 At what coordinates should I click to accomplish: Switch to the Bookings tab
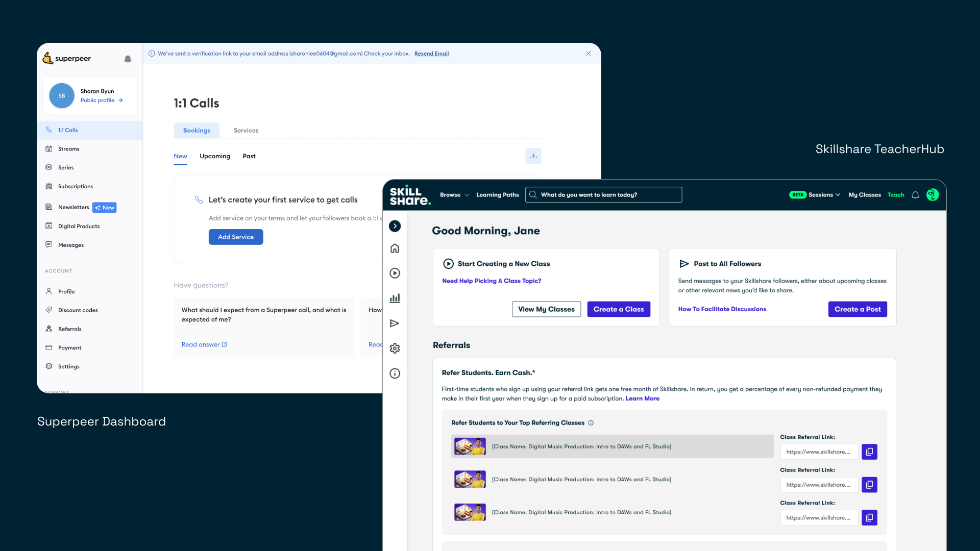pyautogui.click(x=197, y=131)
